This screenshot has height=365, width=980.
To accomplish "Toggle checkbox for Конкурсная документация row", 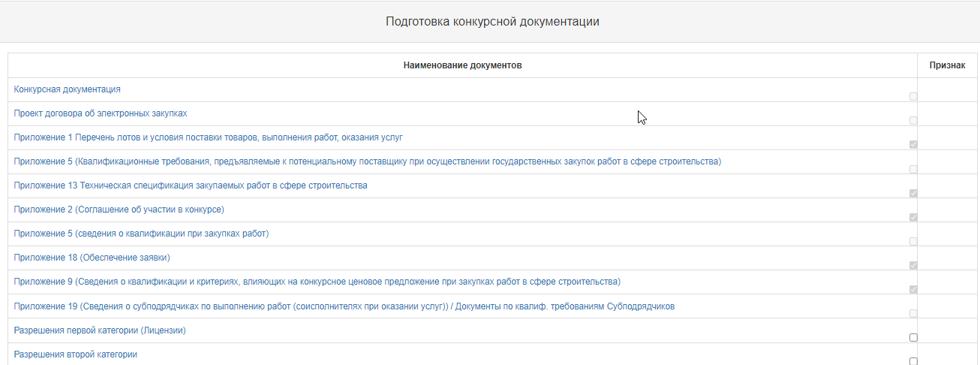I will click(913, 96).
